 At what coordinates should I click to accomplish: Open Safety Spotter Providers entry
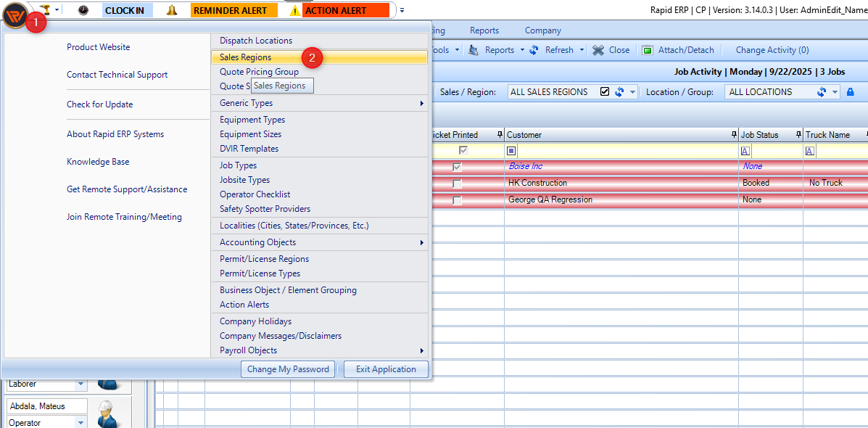(x=319, y=209)
